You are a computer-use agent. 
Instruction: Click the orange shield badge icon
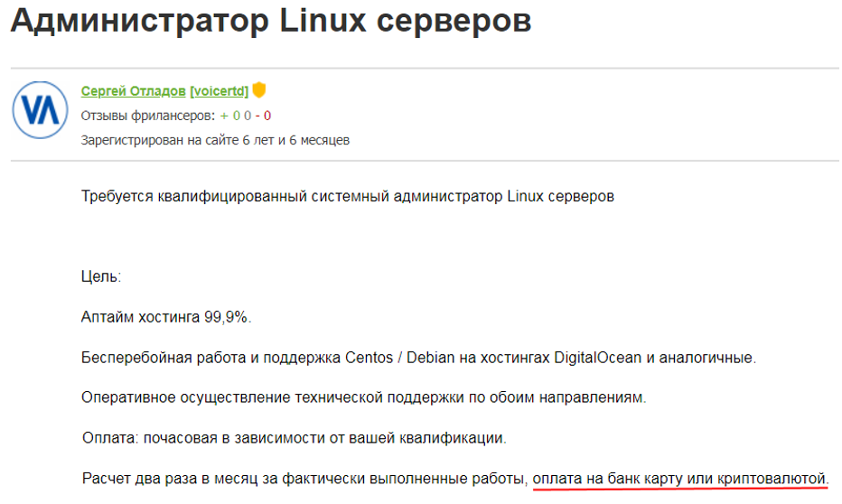[259, 89]
